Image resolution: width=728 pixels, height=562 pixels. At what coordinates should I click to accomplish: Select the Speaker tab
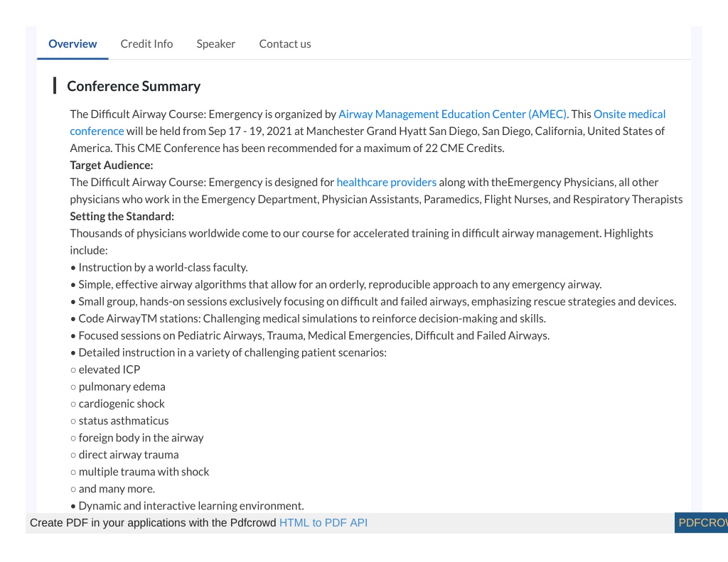[x=216, y=43]
